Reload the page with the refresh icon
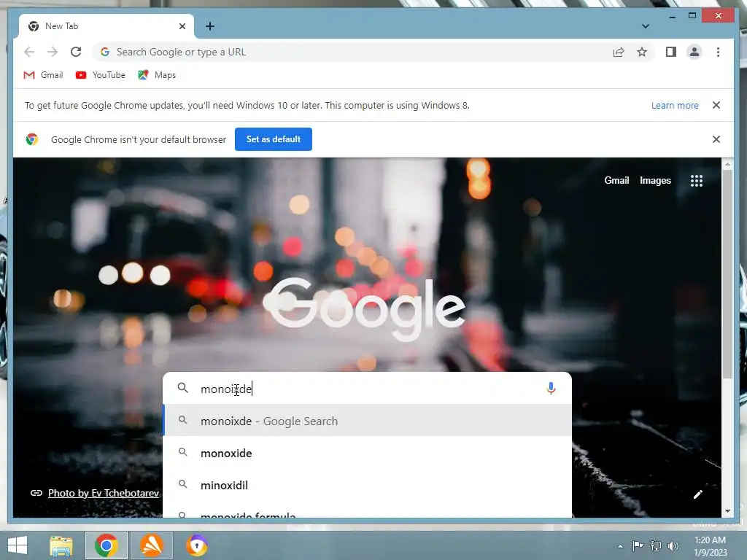Screen dimensions: 747x560 [x=76, y=52]
